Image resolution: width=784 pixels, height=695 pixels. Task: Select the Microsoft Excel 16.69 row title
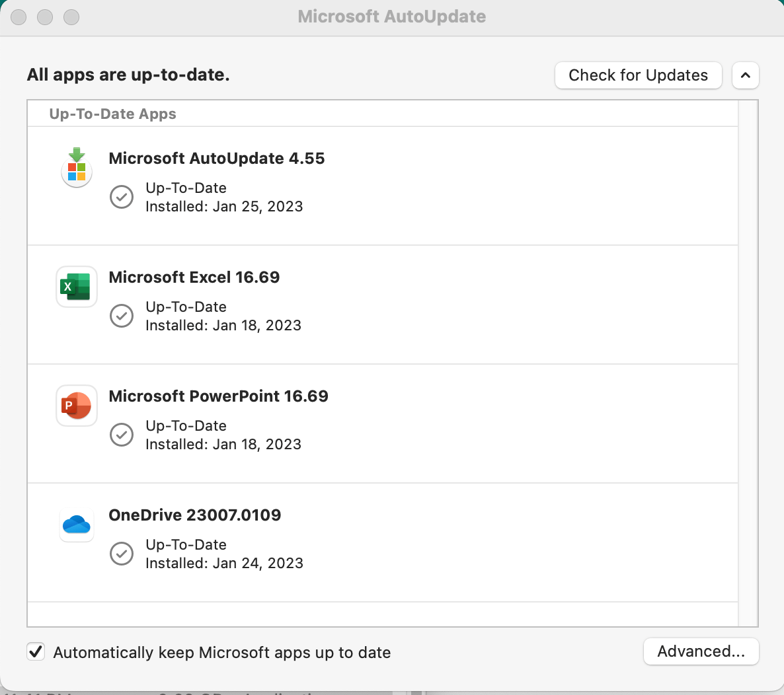tap(194, 277)
